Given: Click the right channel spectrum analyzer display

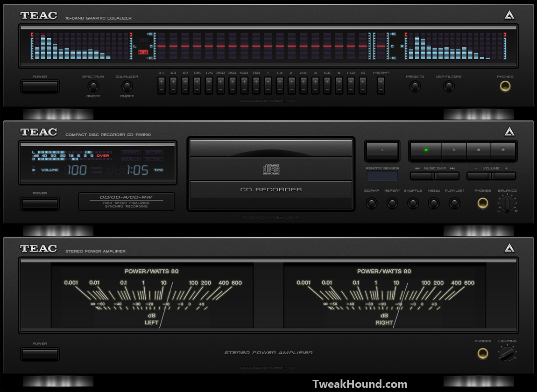Looking at the screenshot, I should click(455, 46).
